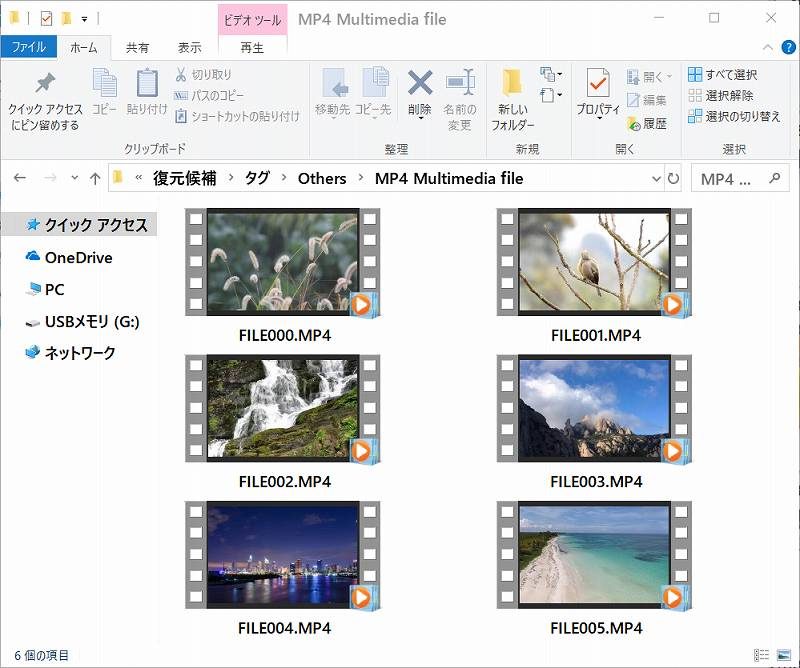The width and height of the screenshot is (800, 668).
Task: Pin to Quick Access icon
Action: click(x=45, y=85)
